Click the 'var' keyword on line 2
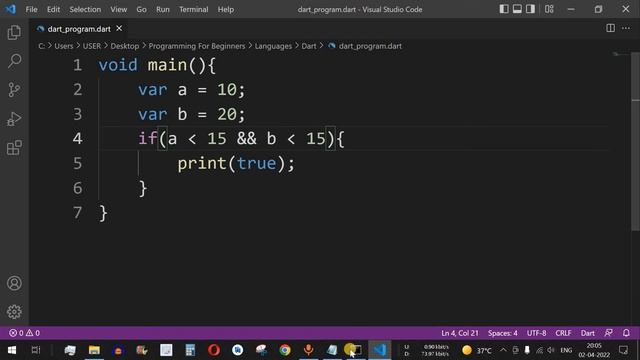The width and height of the screenshot is (640, 360). coord(153,90)
